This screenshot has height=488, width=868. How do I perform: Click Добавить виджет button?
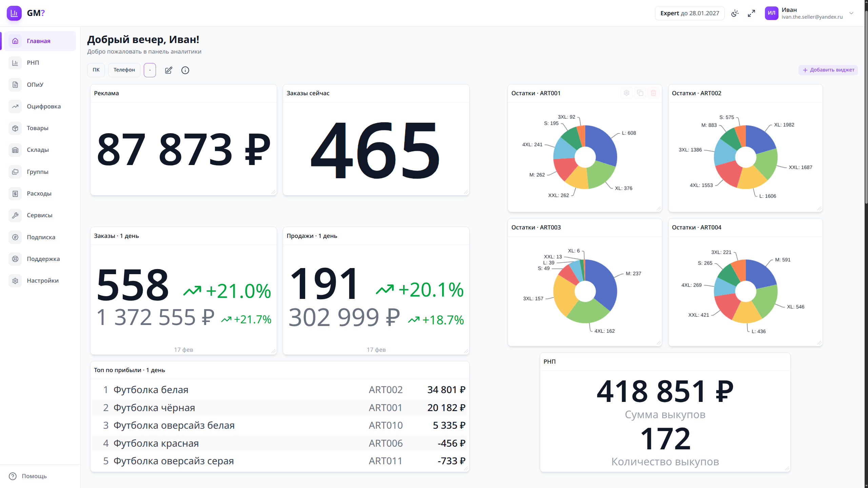coord(828,70)
